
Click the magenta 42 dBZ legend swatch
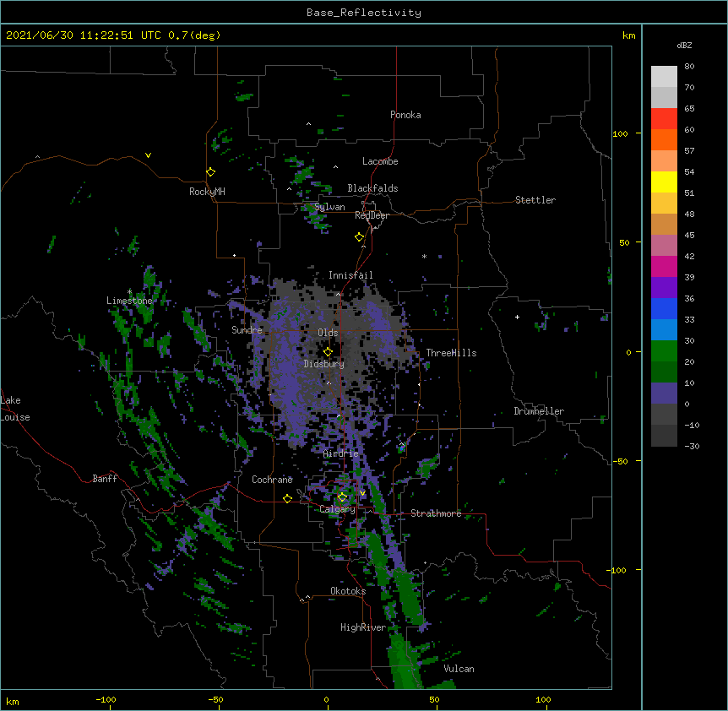pos(664,266)
